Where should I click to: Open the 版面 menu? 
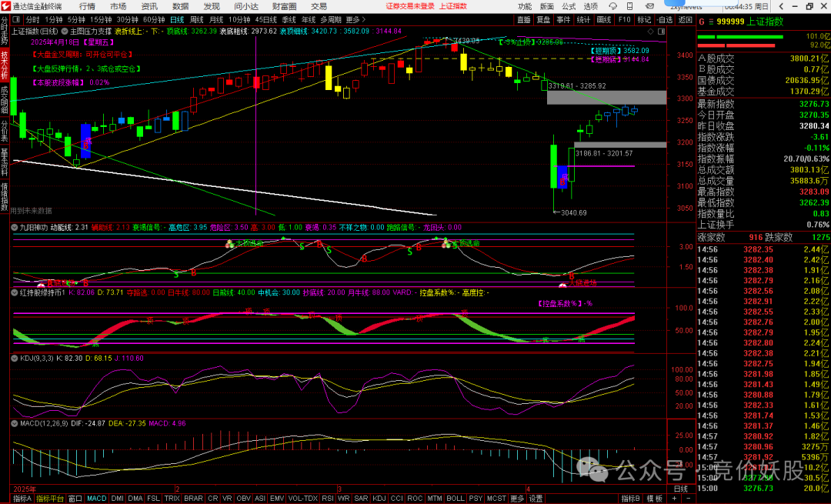pyautogui.click(x=547, y=6)
